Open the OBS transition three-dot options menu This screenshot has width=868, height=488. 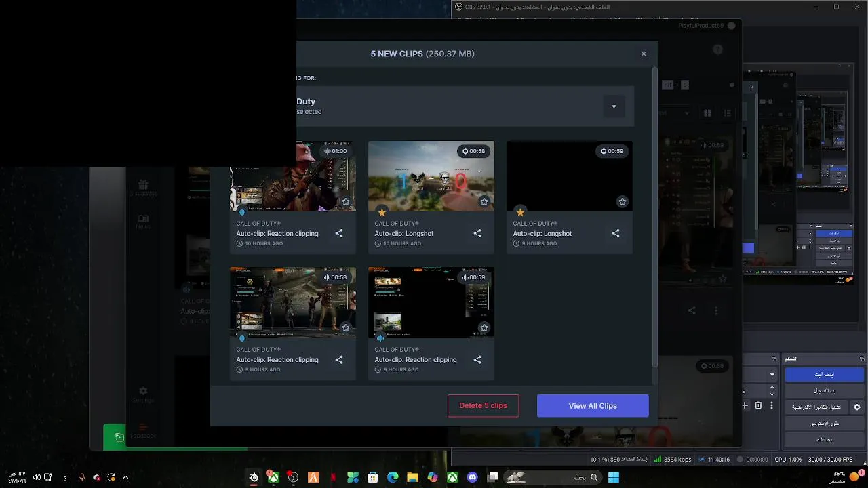[771, 405]
